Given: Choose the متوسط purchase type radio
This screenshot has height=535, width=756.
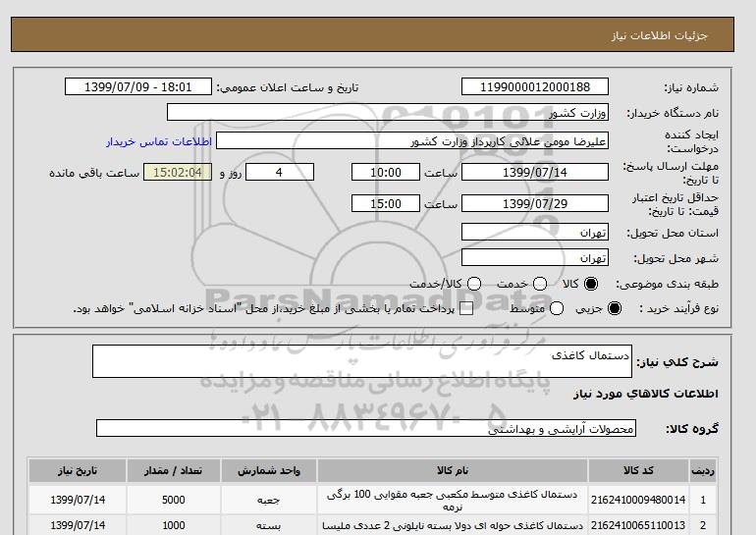Looking at the screenshot, I should (x=557, y=308).
